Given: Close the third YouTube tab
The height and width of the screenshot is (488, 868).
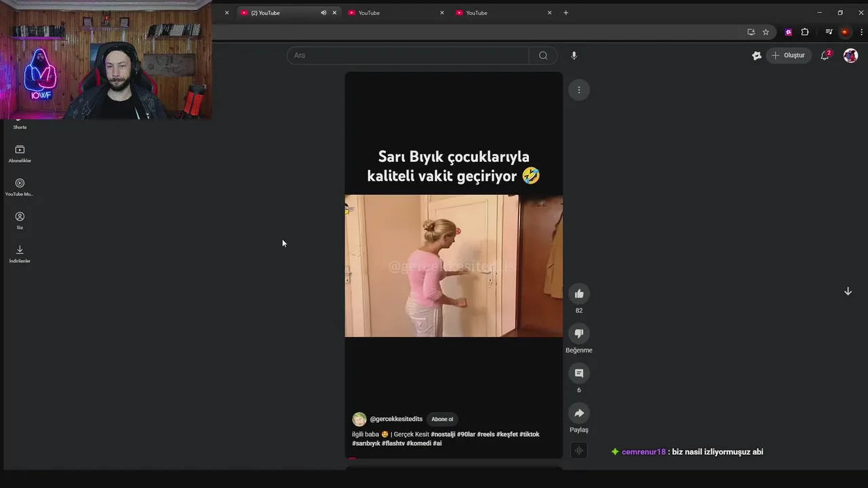Looking at the screenshot, I should (549, 13).
